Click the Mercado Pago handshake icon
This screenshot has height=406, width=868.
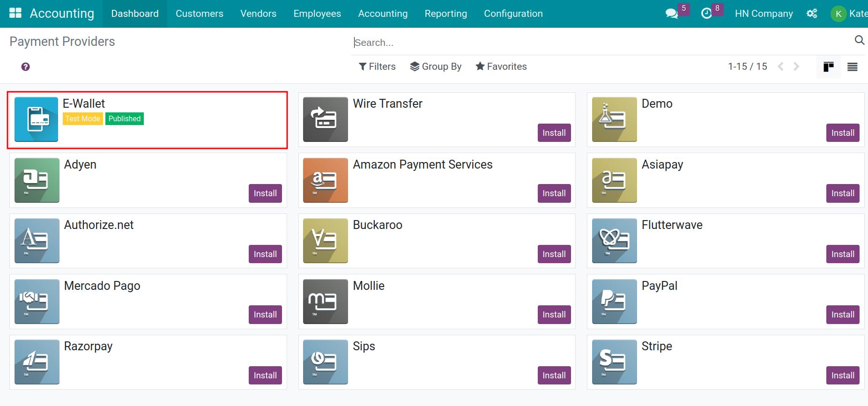(37, 302)
